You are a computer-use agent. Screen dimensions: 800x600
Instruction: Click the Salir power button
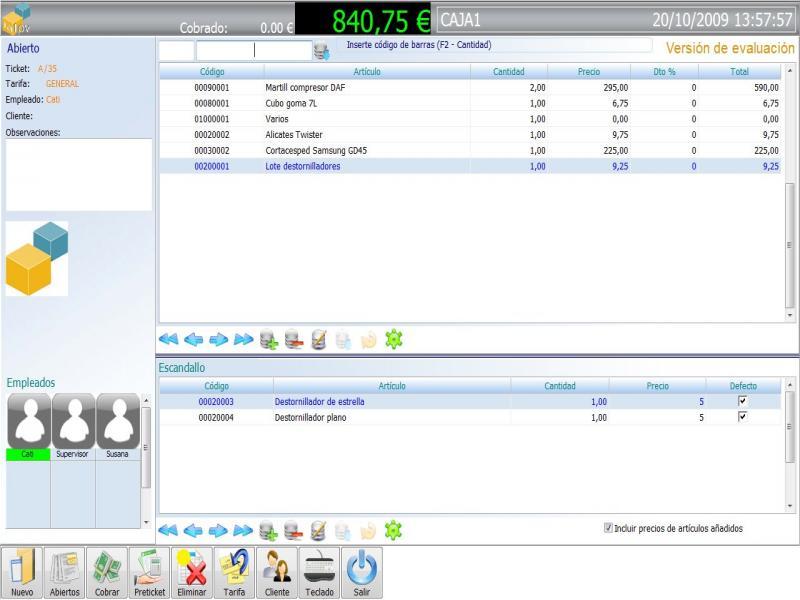pos(362,572)
